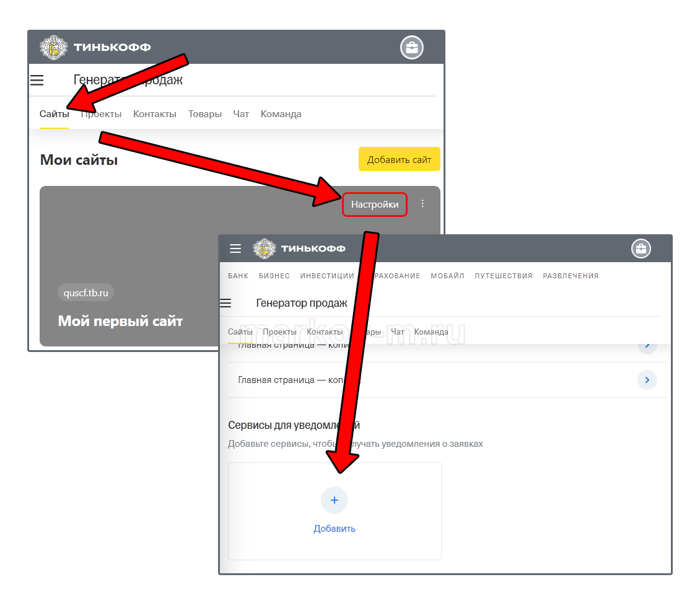Click the blue Добавить link below the plus
This screenshot has height=590, width=700.
(x=335, y=529)
